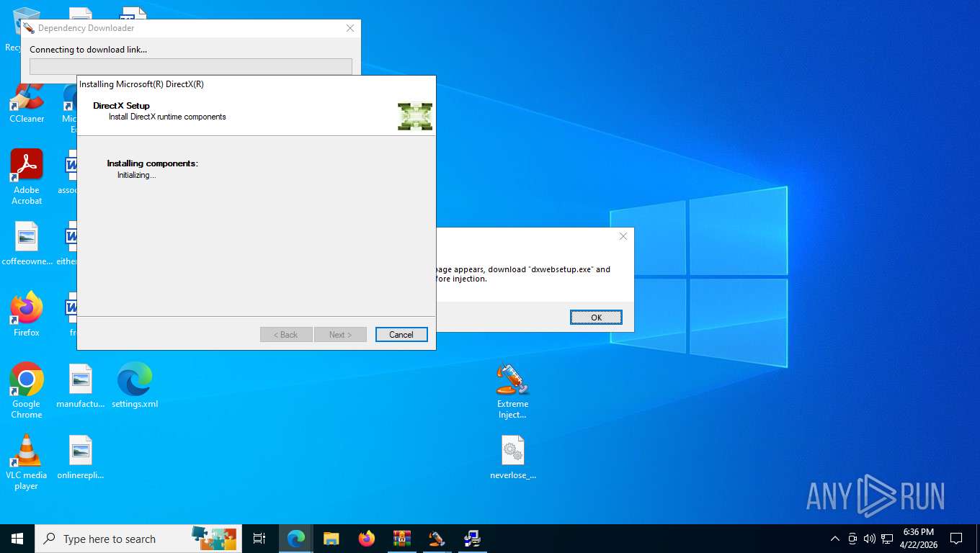Image resolution: width=980 pixels, height=553 pixels.
Task: Open the network icon in the system tray
Action: (x=888, y=539)
